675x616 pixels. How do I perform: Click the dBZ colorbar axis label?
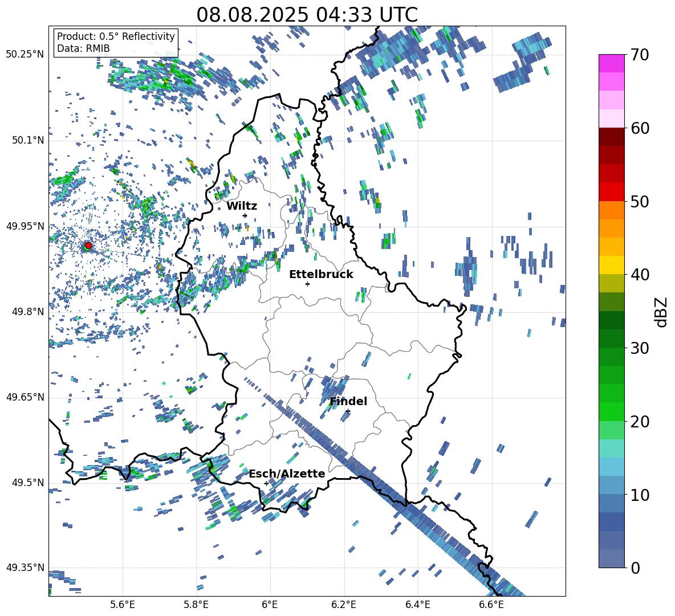[662, 312]
